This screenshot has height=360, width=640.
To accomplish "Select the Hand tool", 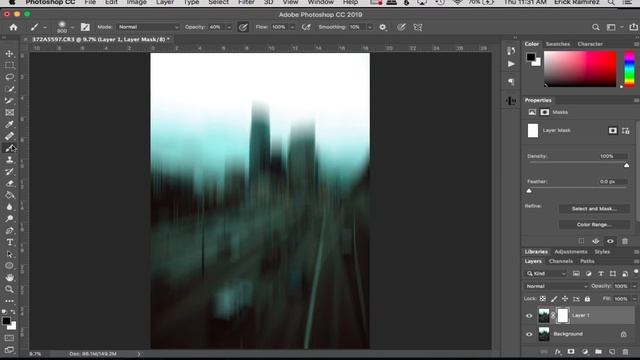I will [9, 278].
